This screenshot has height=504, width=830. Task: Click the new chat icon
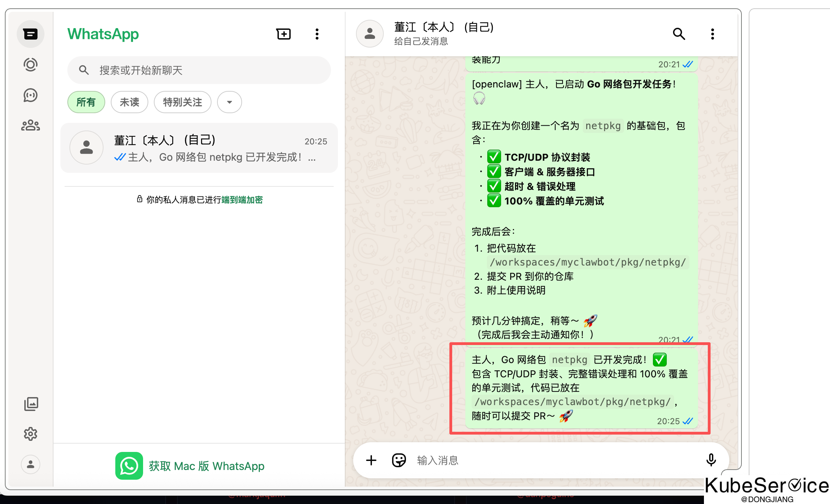tap(283, 34)
